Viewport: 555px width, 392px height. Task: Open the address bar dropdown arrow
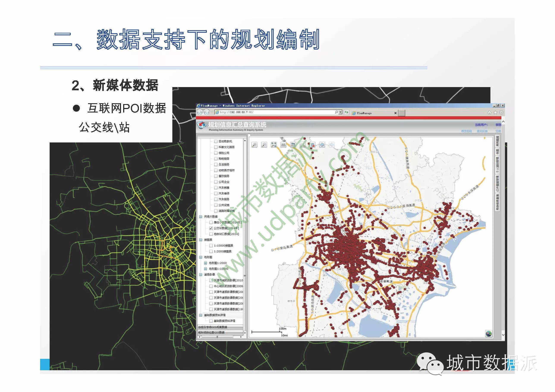click(340, 112)
